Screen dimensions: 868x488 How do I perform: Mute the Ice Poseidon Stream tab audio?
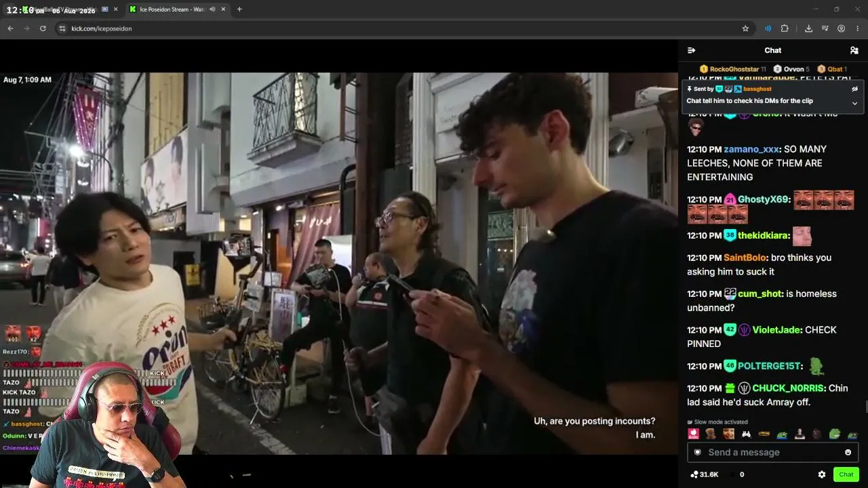(x=212, y=9)
